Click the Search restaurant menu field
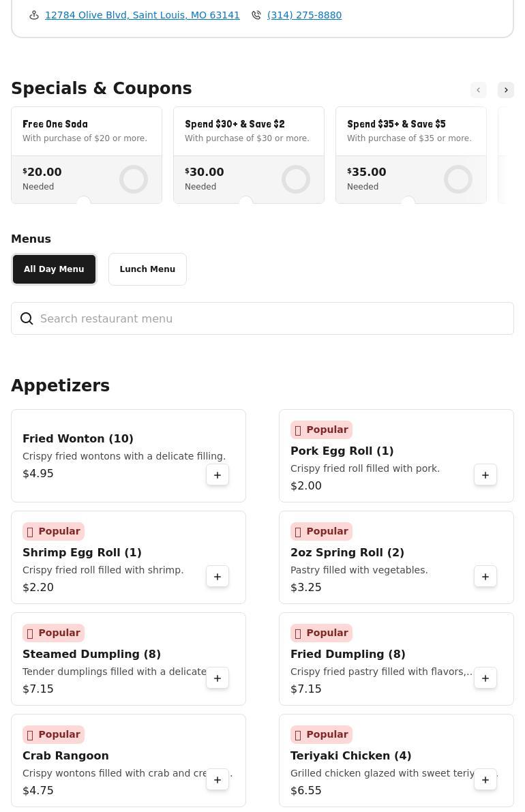The image size is (525, 812). click(x=273, y=318)
